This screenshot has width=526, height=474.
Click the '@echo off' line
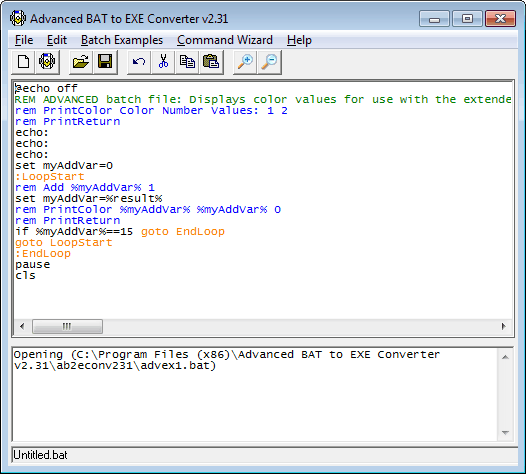click(46, 88)
